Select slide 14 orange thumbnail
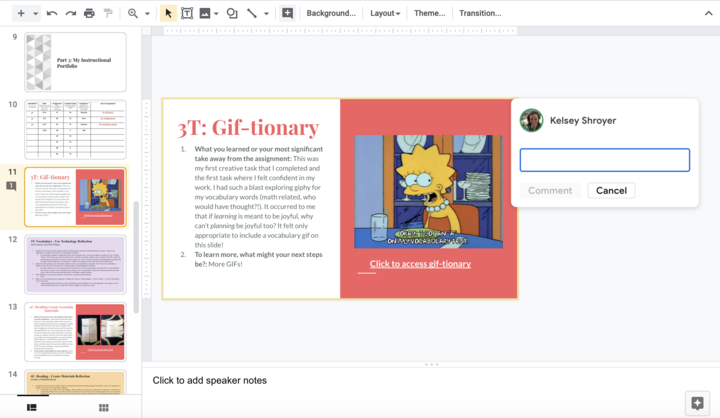Screen dimensions: 720x418 coord(75,383)
